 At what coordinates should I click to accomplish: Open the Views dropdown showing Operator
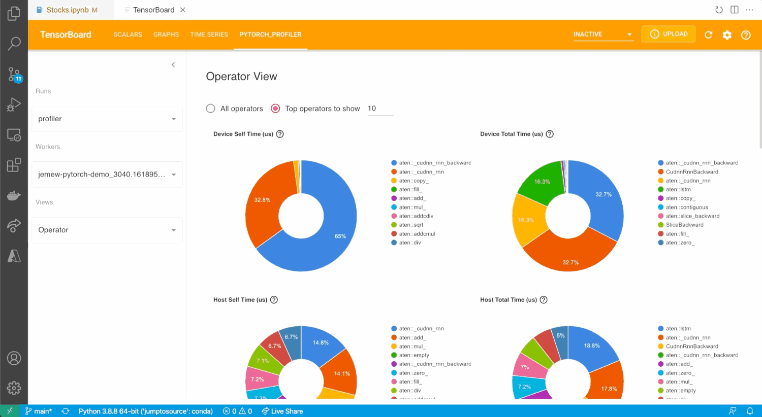pyautogui.click(x=107, y=230)
